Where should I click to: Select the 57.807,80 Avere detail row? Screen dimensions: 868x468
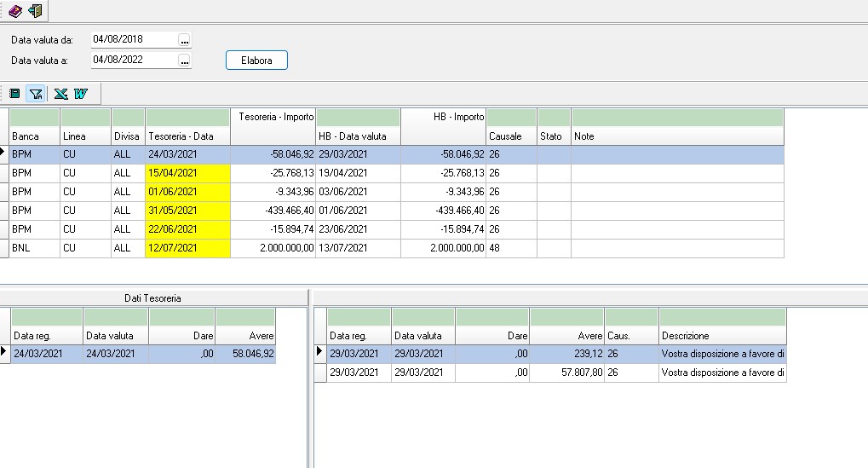[x=566, y=373]
